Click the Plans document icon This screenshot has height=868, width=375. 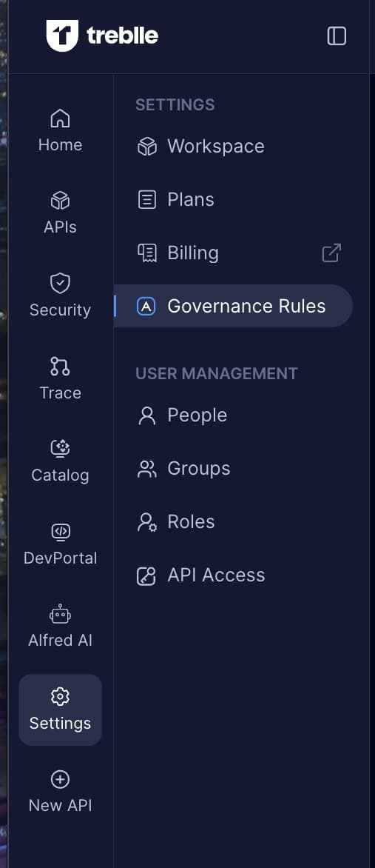click(x=146, y=200)
